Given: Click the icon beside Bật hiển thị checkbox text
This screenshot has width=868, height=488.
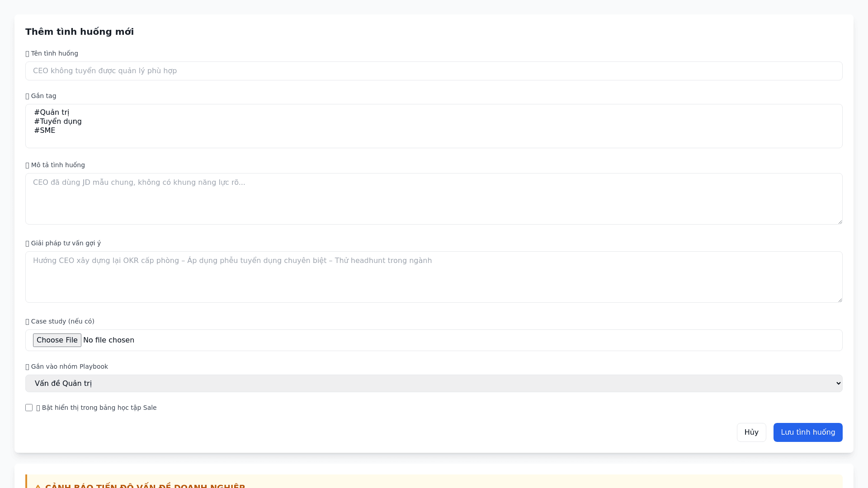Looking at the screenshot, I should pyautogui.click(x=38, y=408).
